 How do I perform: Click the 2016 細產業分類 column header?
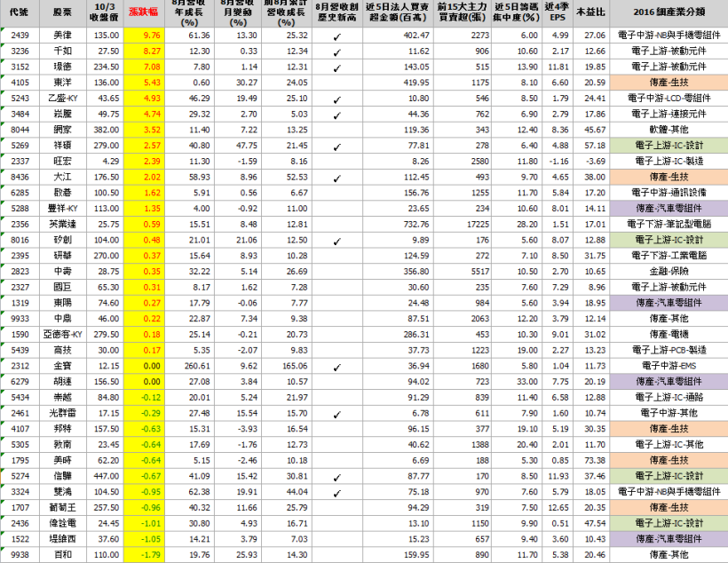pos(669,12)
